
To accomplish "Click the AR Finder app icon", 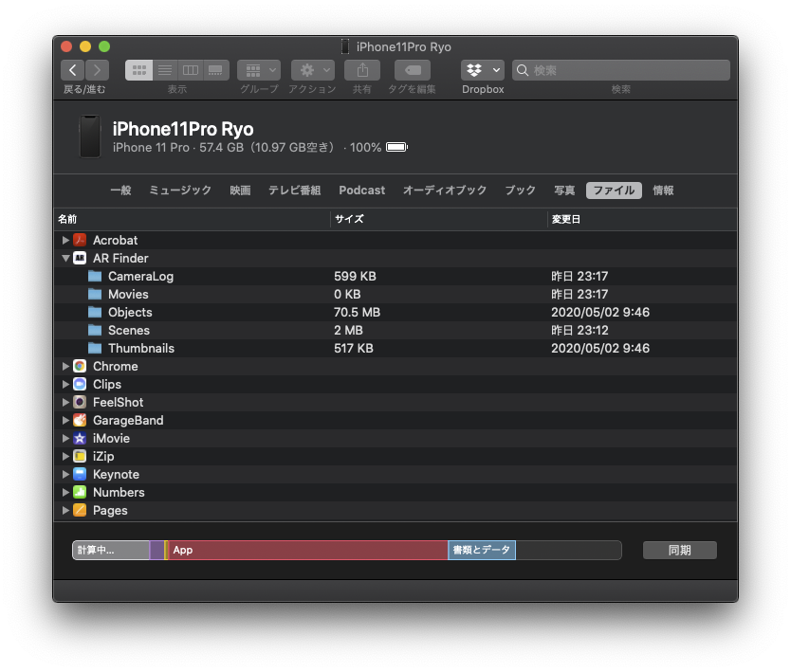I will tap(80, 258).
